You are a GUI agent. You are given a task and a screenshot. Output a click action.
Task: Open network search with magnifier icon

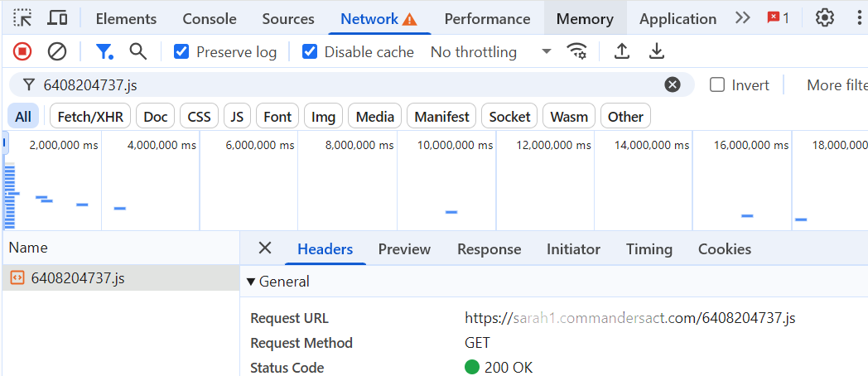coord(138,51)
